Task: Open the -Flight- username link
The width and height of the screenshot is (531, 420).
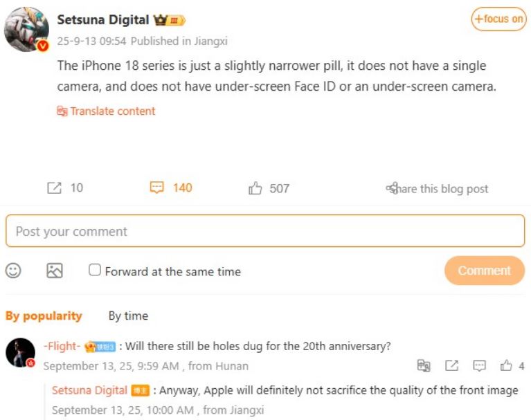Action: pyautogui.click(x=61, y=346)
